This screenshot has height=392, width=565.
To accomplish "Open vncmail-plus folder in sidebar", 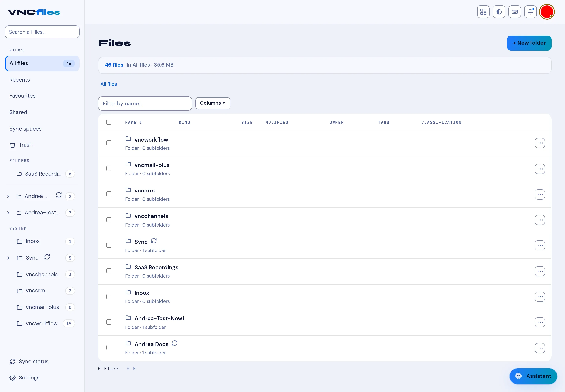I will point(42,307).
